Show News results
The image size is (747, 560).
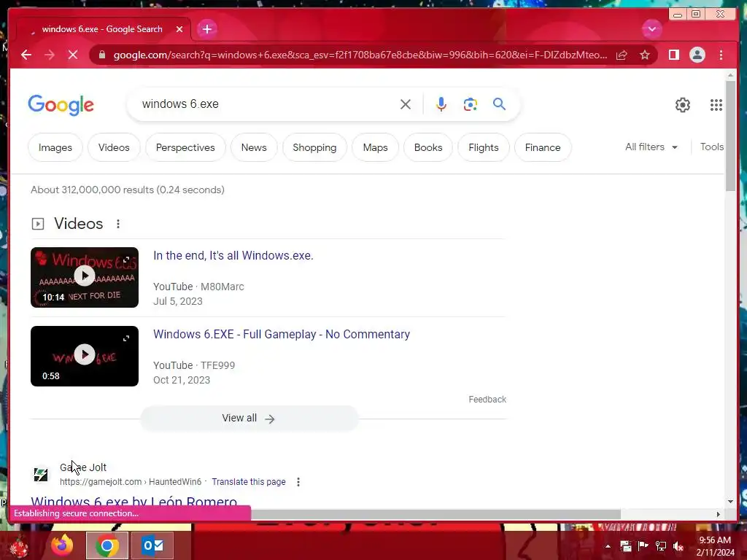(x=254, y=147)
